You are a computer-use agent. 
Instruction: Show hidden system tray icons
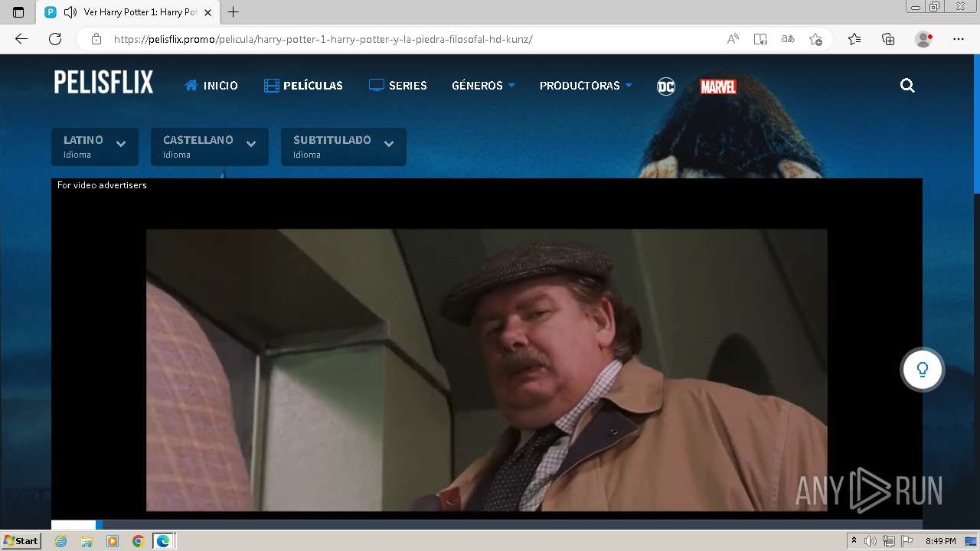854,541
